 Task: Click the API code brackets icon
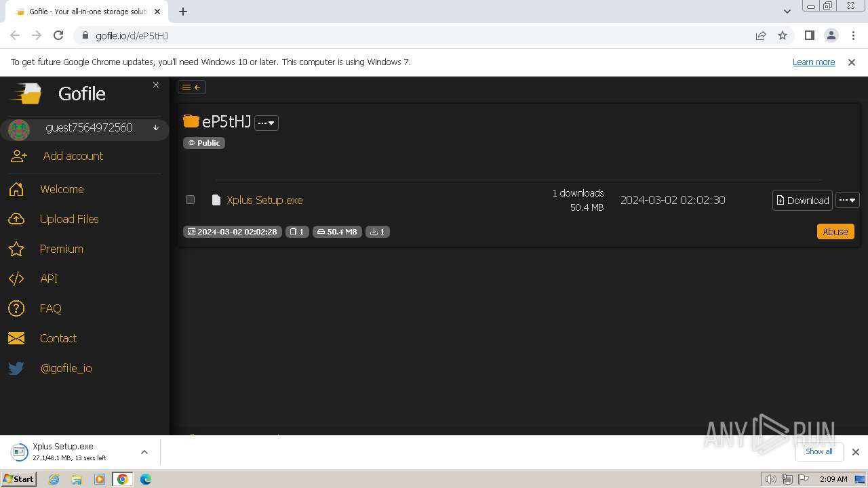click(16, 279)
